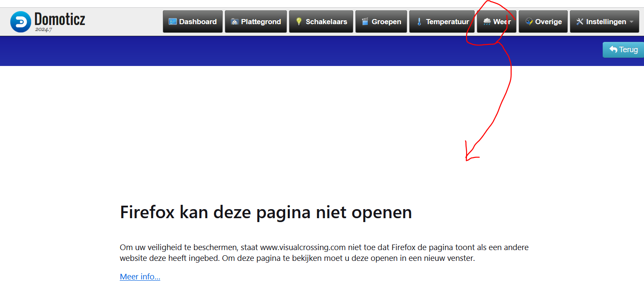The image size is (644, 282).
Task: Click heading Firefox kan deze pagina niet openen
Action: [266, 212]
